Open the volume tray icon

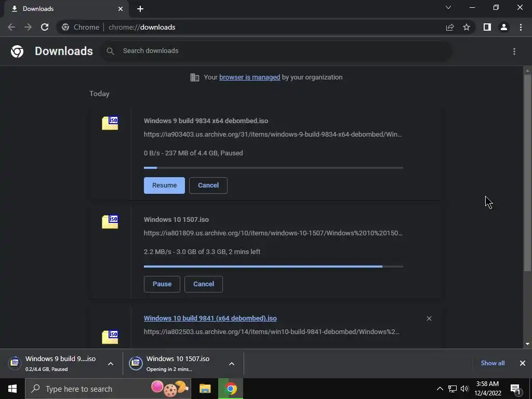click(x=464, y=389)
